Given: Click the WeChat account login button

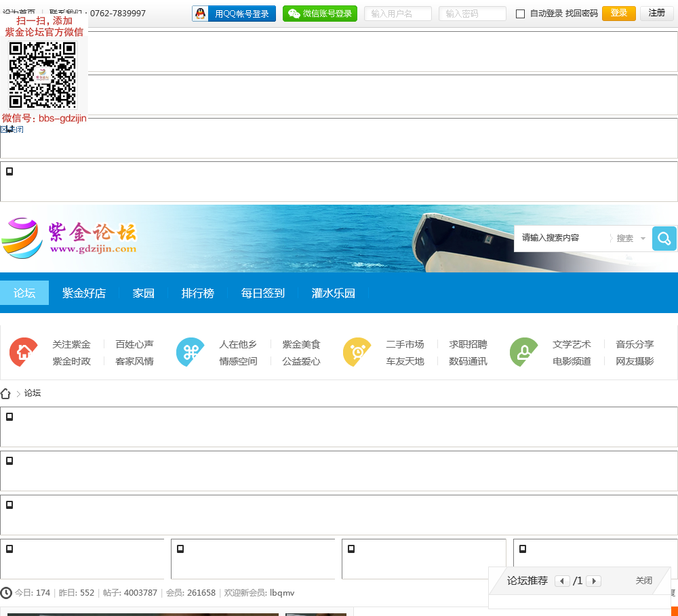Looking at the screenshot, I should [320, 14].
